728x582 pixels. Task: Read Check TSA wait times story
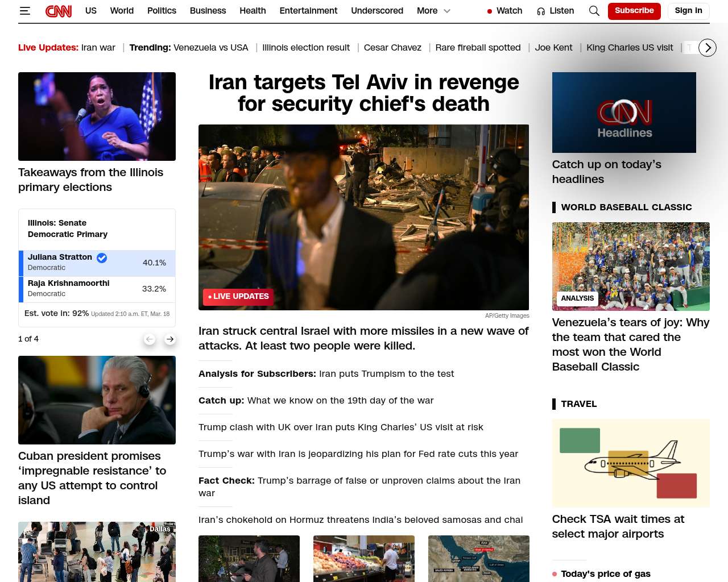pos(618,526)
